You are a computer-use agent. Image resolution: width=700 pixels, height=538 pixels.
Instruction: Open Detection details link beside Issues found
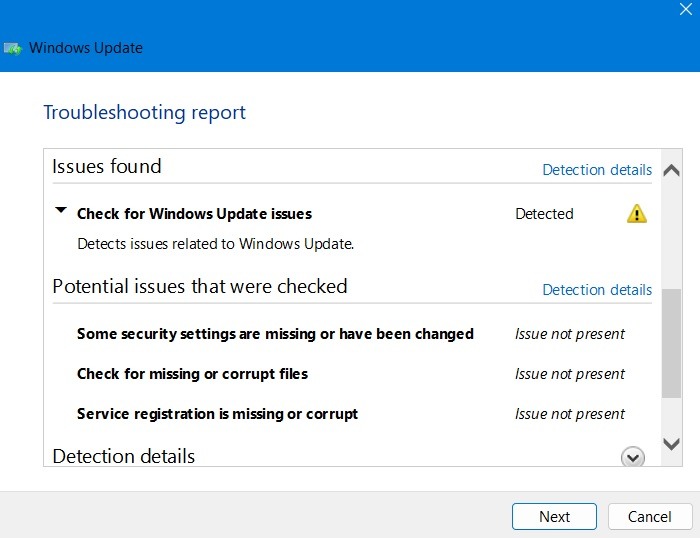(597, 170)
